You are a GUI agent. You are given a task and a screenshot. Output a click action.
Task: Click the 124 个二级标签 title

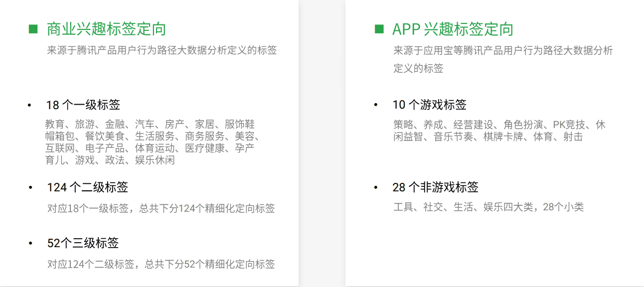pyautogui.click(x=88, y=187)
